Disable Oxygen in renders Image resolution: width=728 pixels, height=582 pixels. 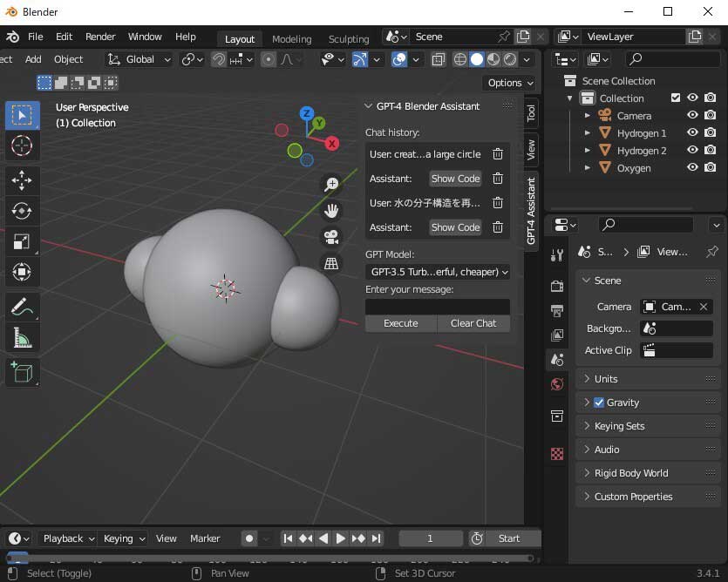pos(710,167)
